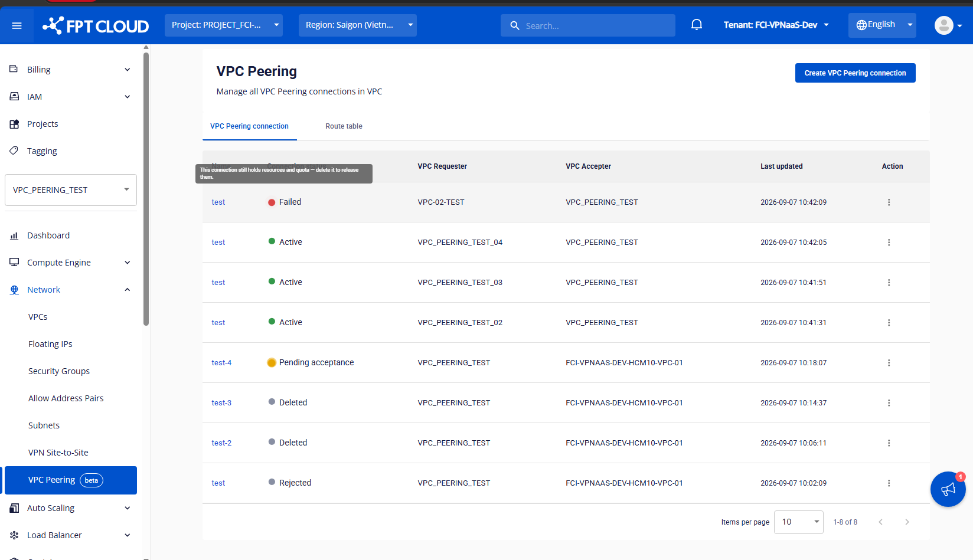Open the test-3 connection link
The image size is (973, 560).
[x=221, y=403]
